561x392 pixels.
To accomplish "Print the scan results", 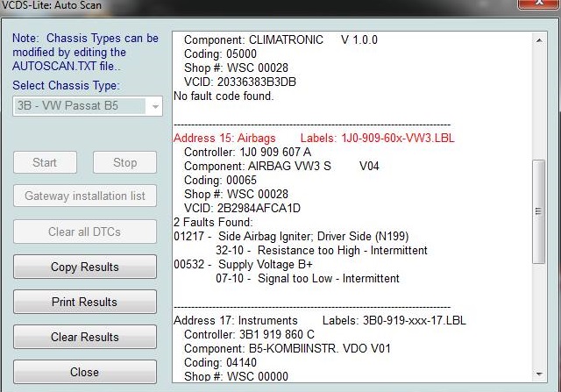I will (85, 302).
